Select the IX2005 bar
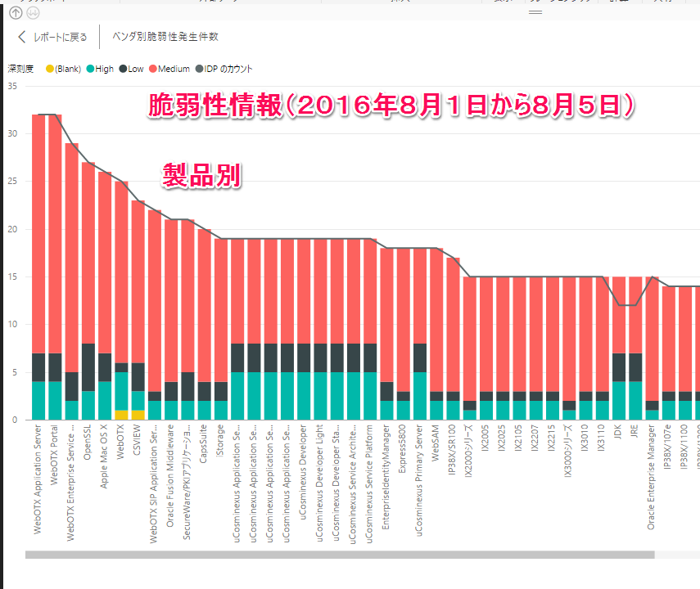The image size is (700, 589). click(x=486, y=348)
